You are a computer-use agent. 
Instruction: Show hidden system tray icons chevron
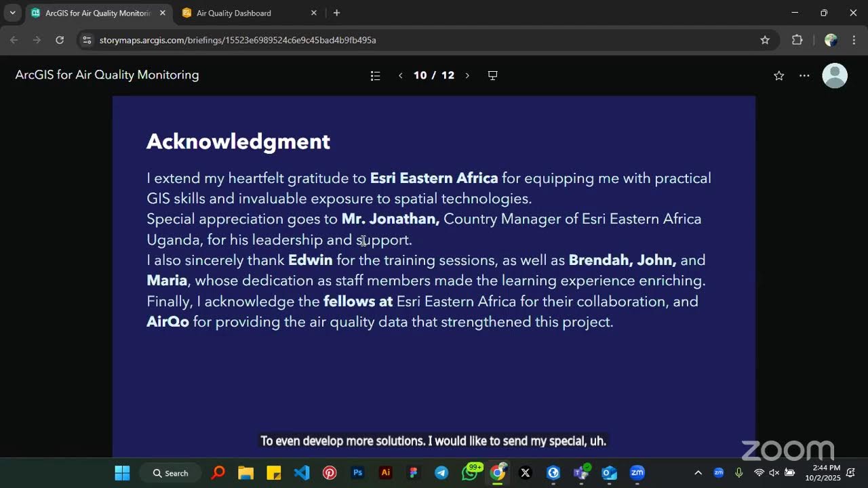tap(698, 473)
